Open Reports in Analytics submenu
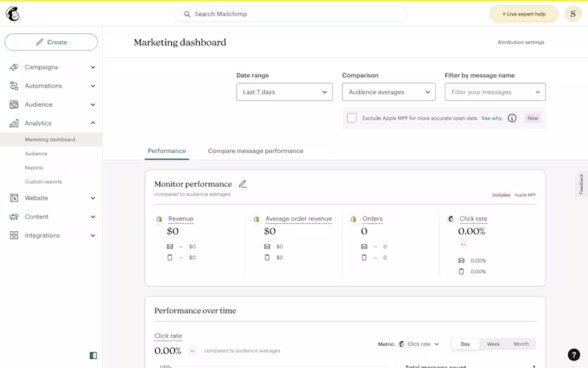The height and width of the screenshot is (368, 588). coord(34,168)
